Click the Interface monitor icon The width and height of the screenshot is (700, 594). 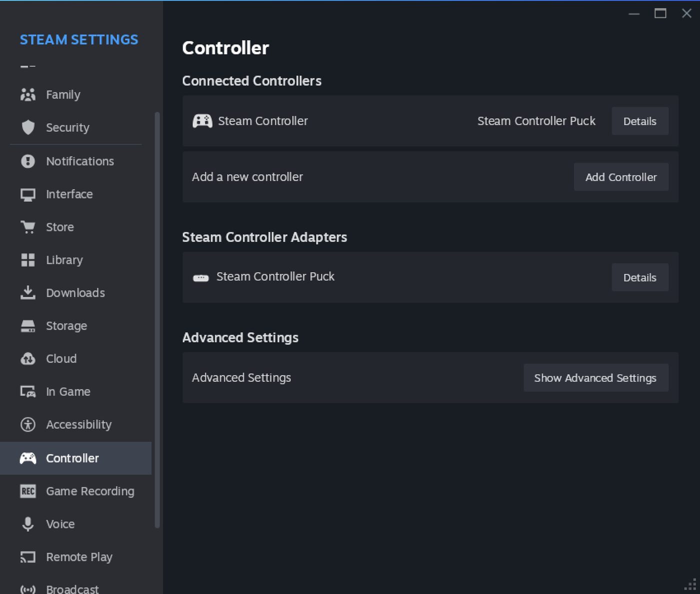click(28, 194)
